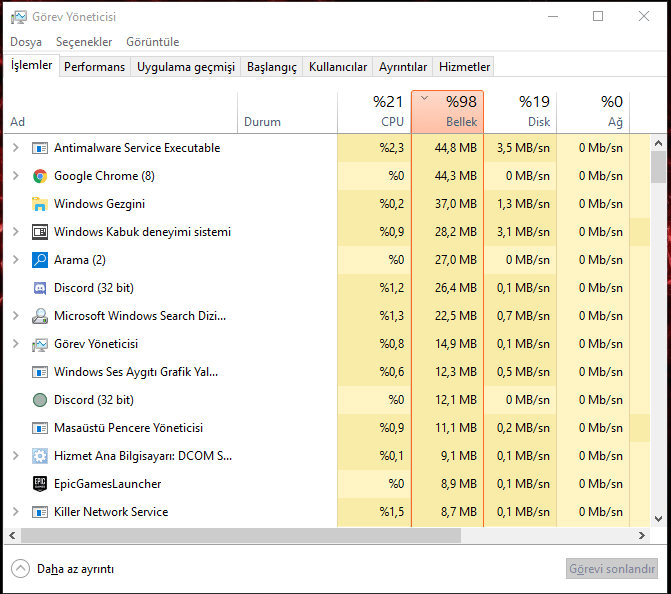Viewport: 671px width, 594px height.
Task: Click the Antimalware Service Executable icon
Action: click(40, 148)
